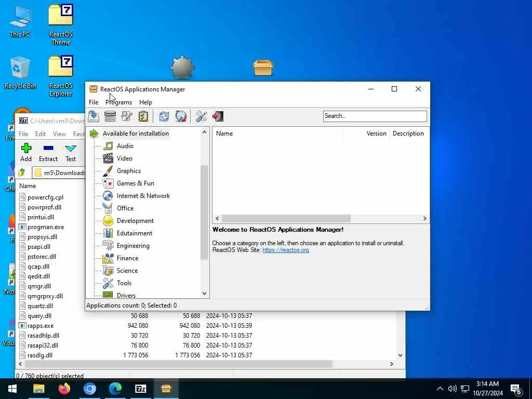Viewport: 532px width, 399px height.
Task: Open the https://reactos.org link
Action: [x=286, y=250]
